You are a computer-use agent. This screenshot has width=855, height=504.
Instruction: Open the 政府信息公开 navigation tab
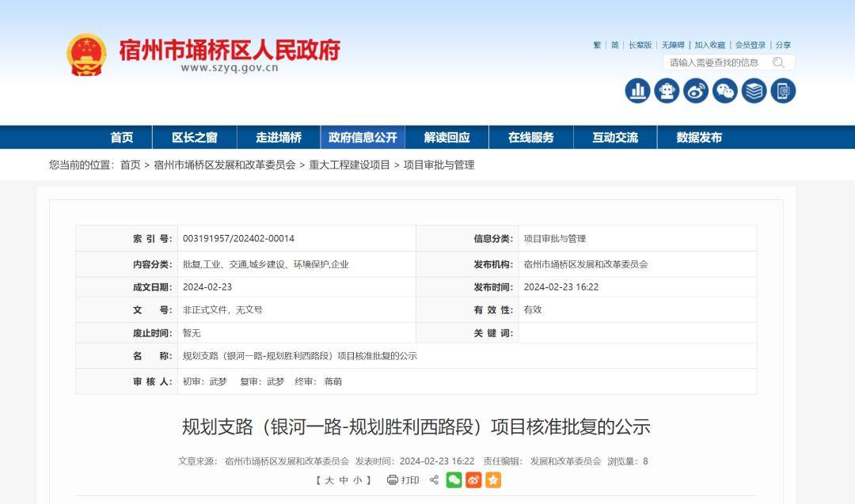click(363, 138)
